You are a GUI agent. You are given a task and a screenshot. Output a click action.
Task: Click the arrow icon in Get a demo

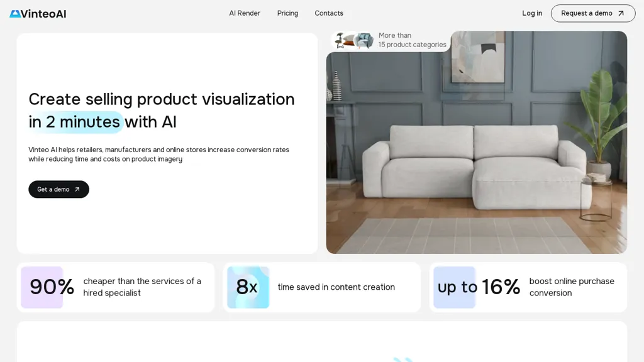click(77, 189)
